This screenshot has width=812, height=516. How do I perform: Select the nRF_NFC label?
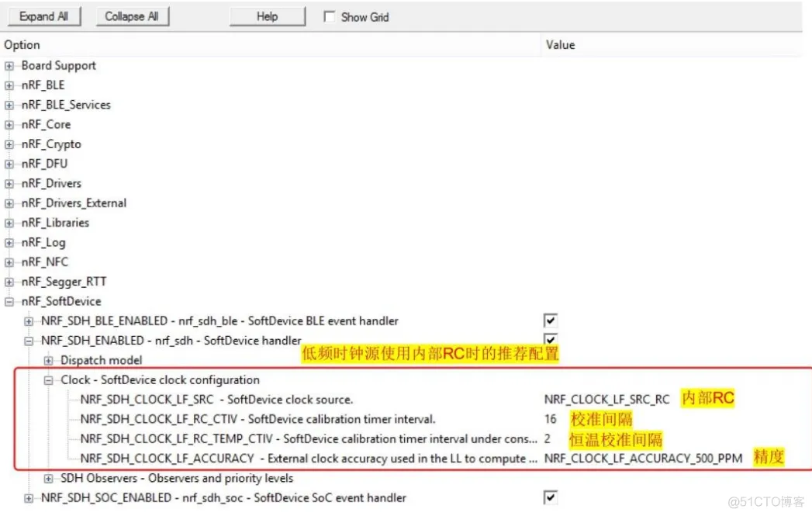click(x=44, y=262)
